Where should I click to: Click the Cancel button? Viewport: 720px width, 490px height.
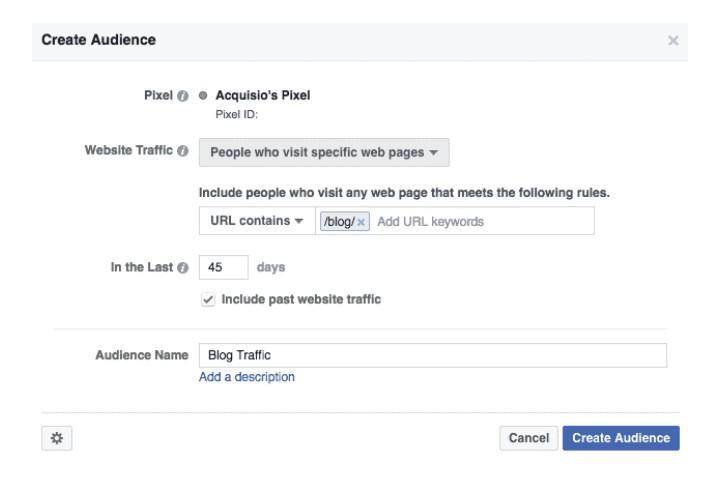[x=529, y=438]
